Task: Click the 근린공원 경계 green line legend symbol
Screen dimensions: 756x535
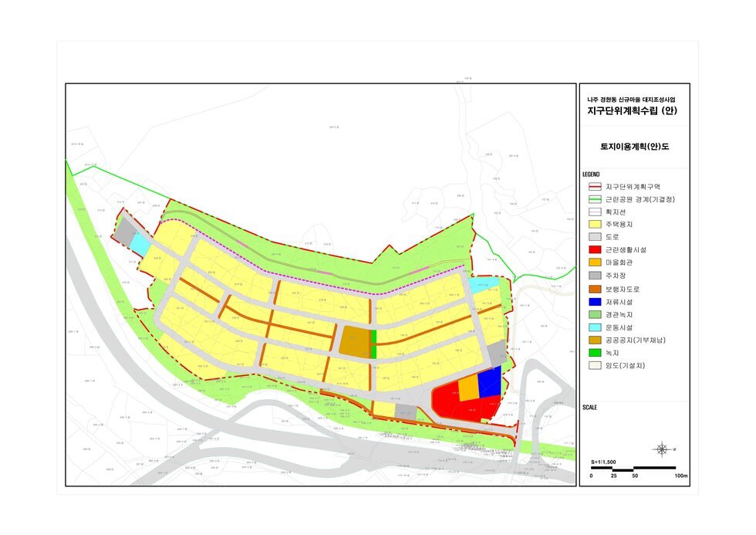Action: coord(593,199)
